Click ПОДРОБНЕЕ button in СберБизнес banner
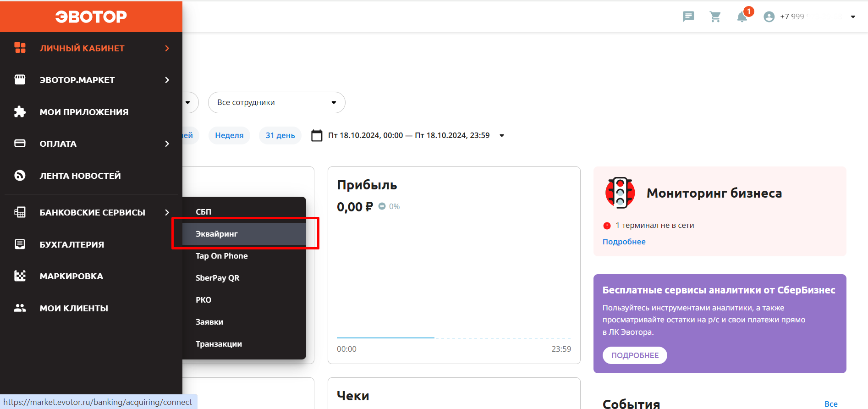The width and height of the screenshot is (868, 409). pyautogui.click(x=635, y=355)
